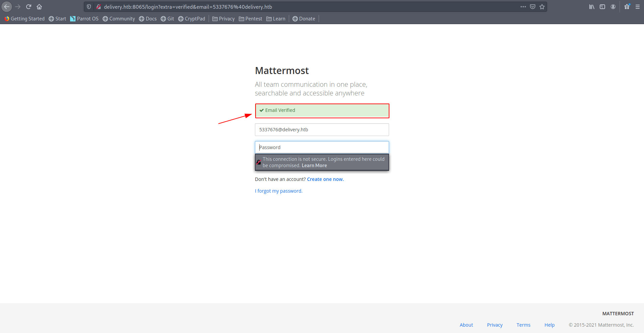This screenshot has width=644, height=333.
Task: Toggle the sidebar view icon
Action: (x=602, y=7)
